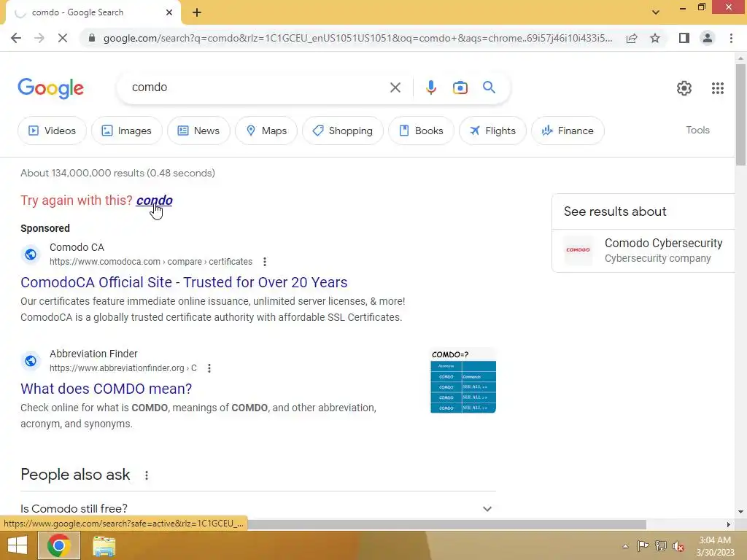Click Chrome in the taskbar

point(58,545)
